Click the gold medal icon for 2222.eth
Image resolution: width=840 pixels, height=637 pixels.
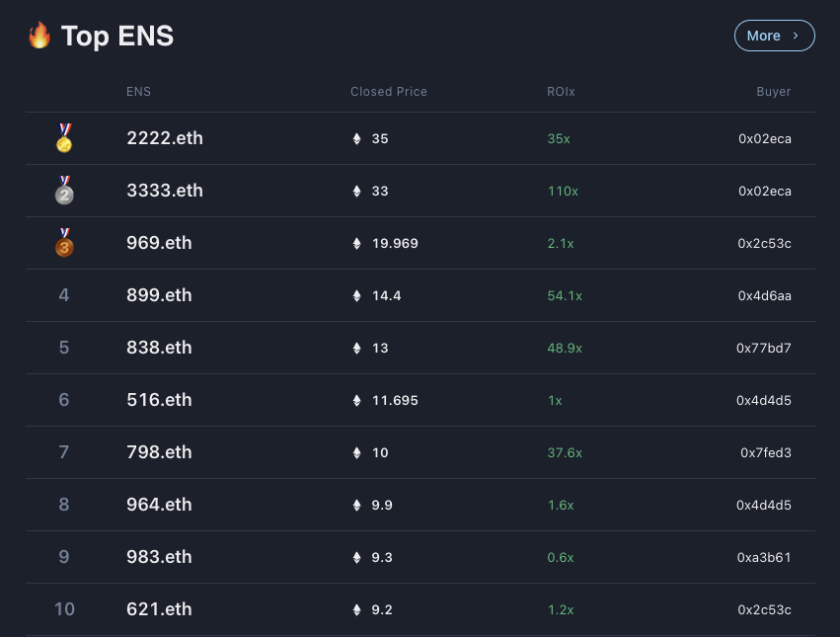64,138
